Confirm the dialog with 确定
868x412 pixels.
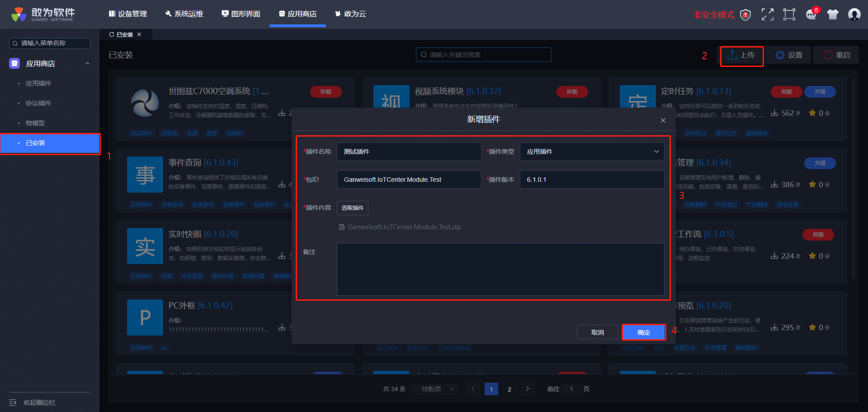(x=644, y=332)
